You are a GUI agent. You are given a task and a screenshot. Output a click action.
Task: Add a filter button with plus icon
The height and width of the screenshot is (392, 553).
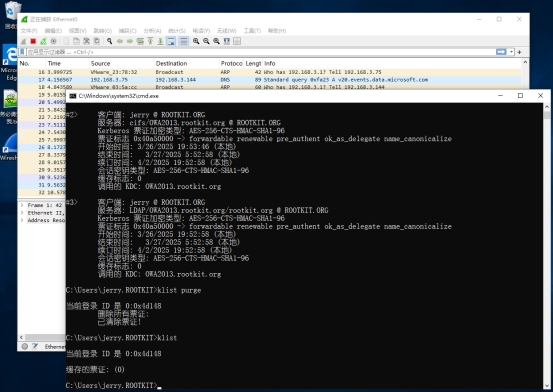coord(519,52)
